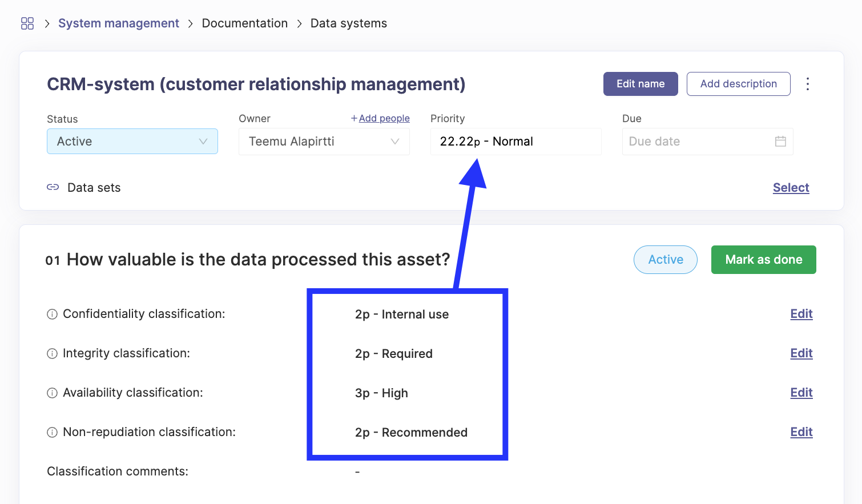Mark question 01 as done

(x=763, y=259)
